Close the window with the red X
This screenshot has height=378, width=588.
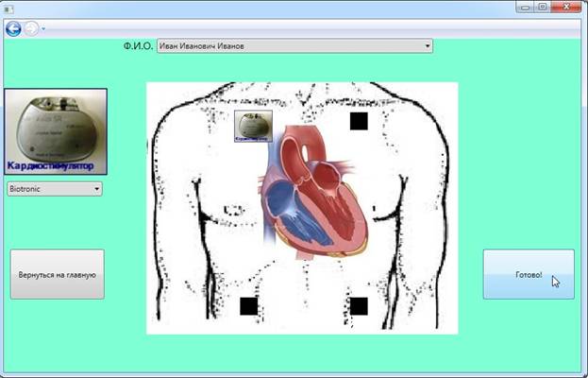(x=567, y=7)
